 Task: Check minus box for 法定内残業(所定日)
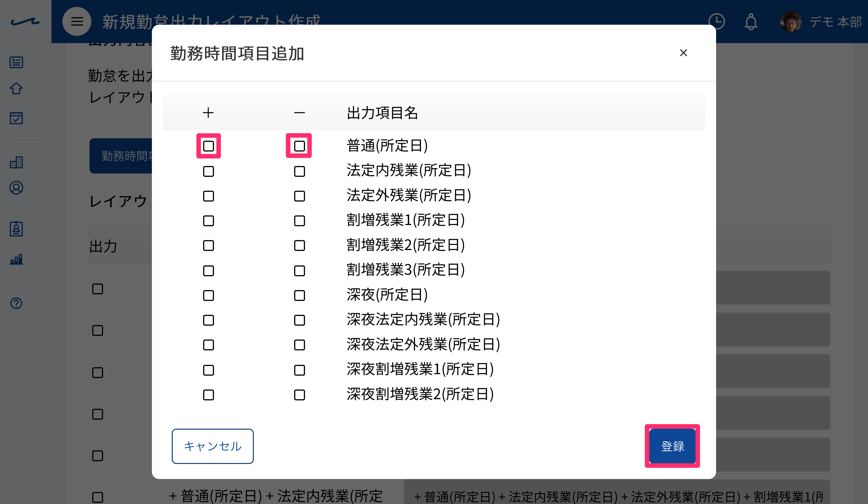coord(299,171)
